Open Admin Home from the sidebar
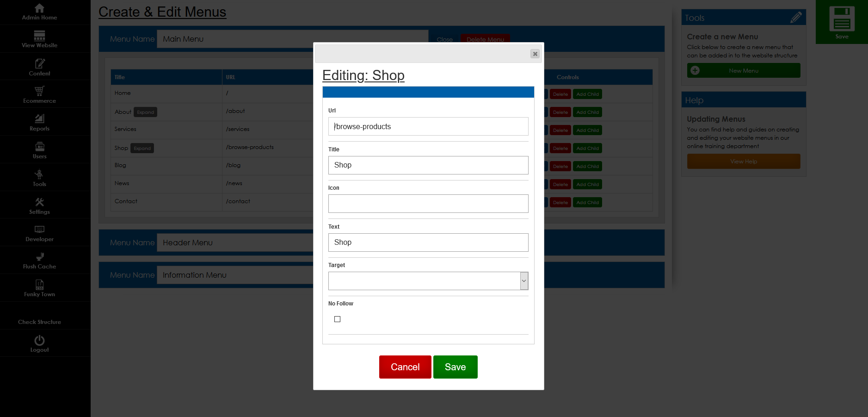The image size is (868, 417). click(x=40, y=12)
